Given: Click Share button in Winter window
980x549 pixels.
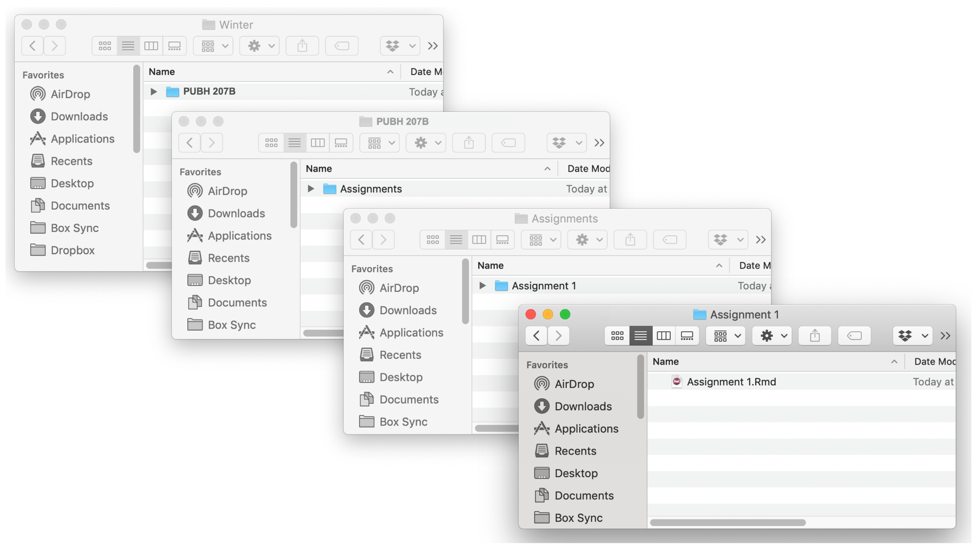Looking at the screenshot, I should (x=302, y=46).
